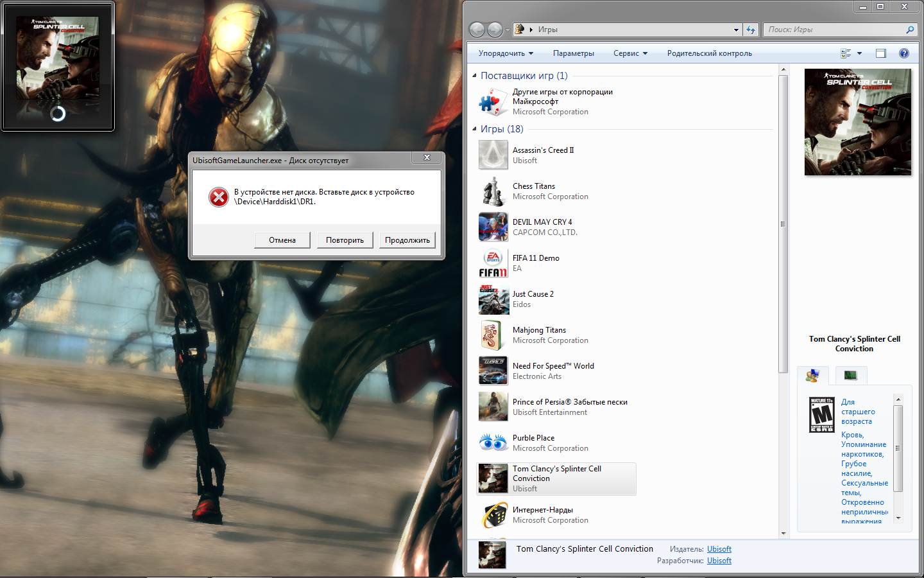Select the Purble Place eyes icon
Screen dimensions: 924x578
(x=493, y=442)
